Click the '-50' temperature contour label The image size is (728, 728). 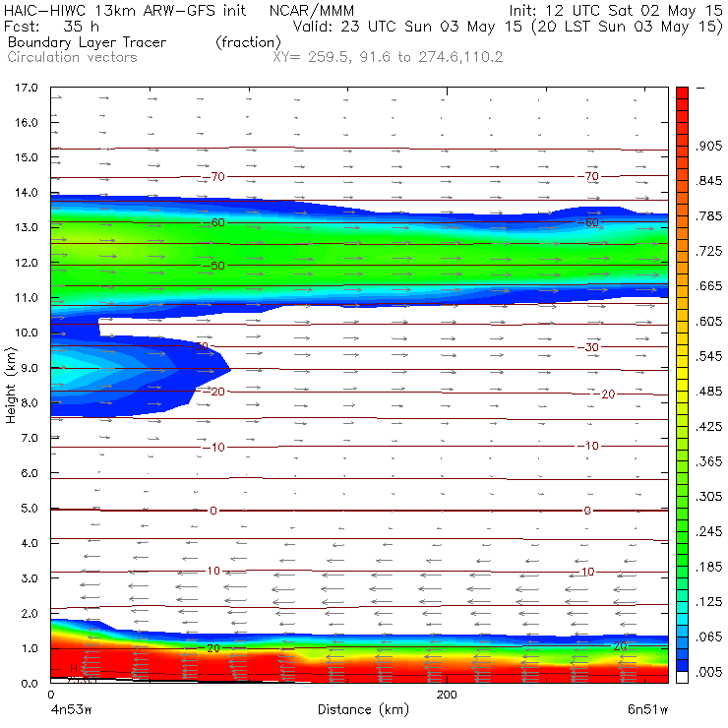tap(214, 266)
